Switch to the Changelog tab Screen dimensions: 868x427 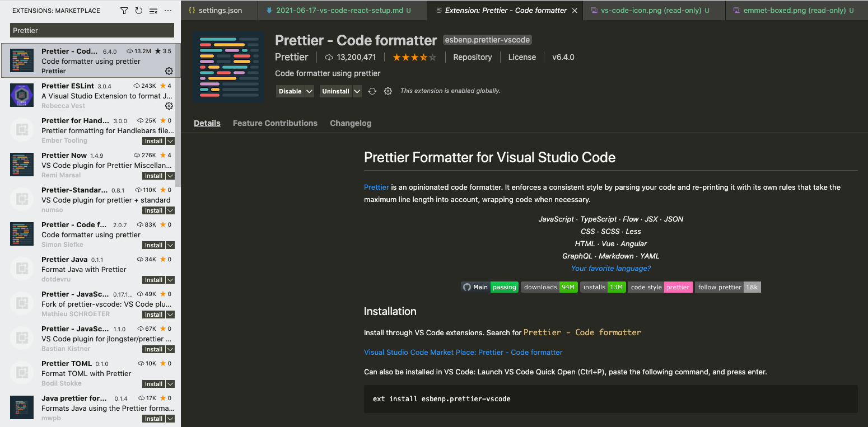(x=351, y=123)
